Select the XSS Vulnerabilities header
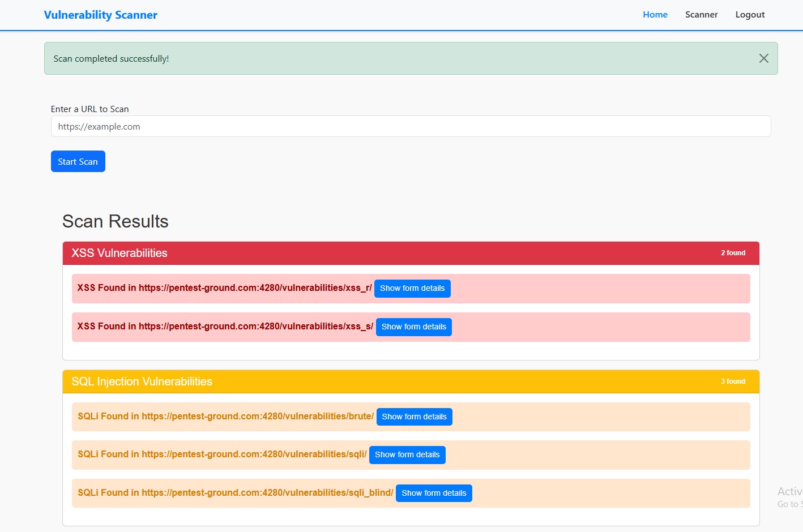 click(x=411, y=253)
